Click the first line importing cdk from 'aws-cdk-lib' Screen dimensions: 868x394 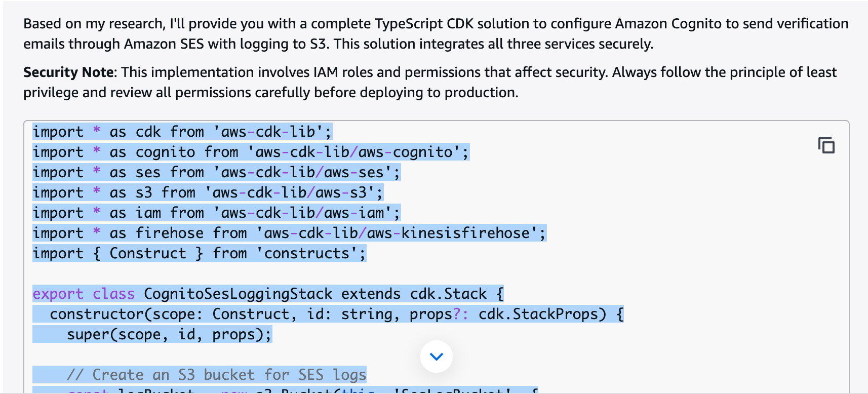pyautogui.click(x=182, y=132)
